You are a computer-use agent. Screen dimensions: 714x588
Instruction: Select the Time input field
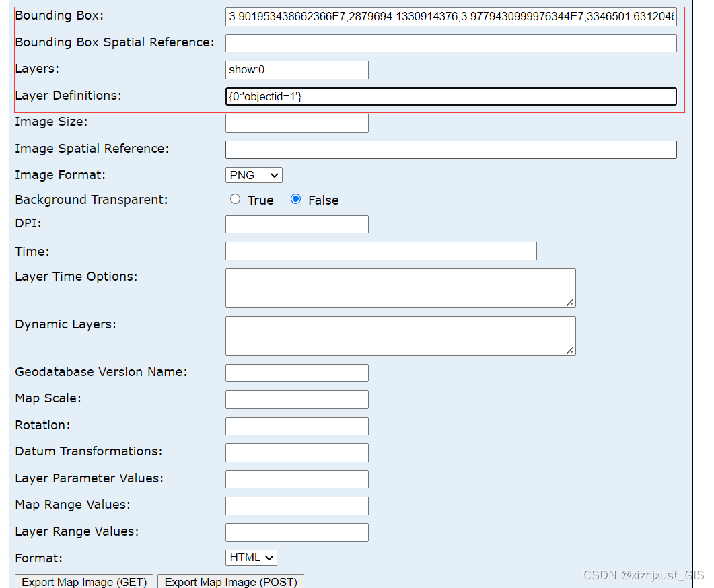380,251
